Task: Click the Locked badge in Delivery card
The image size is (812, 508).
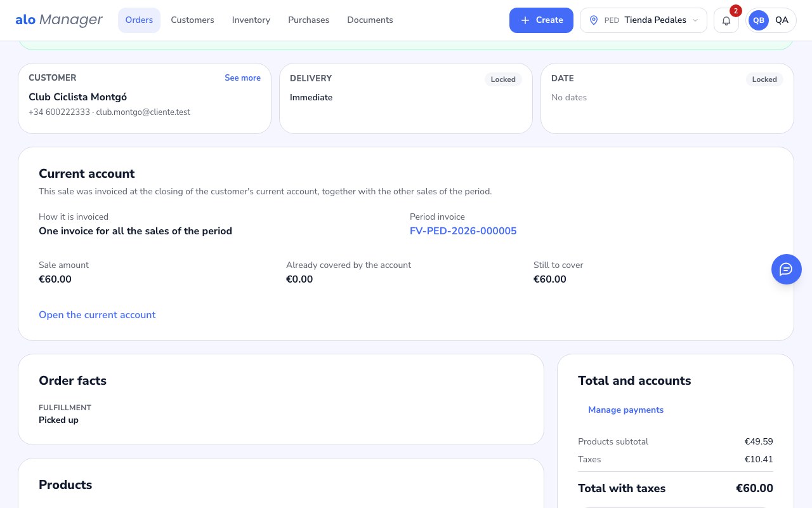Action: [503, 79]
